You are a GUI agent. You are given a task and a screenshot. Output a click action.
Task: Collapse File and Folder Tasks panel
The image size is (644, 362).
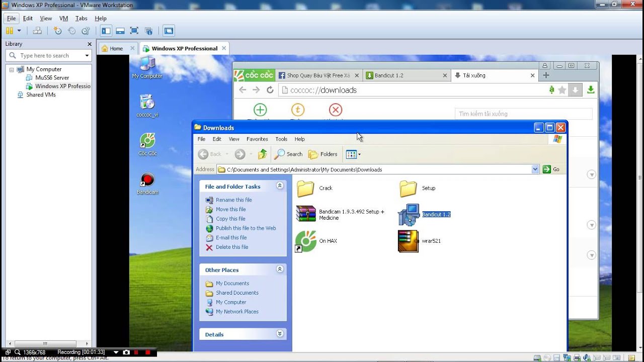click(280, 186)
